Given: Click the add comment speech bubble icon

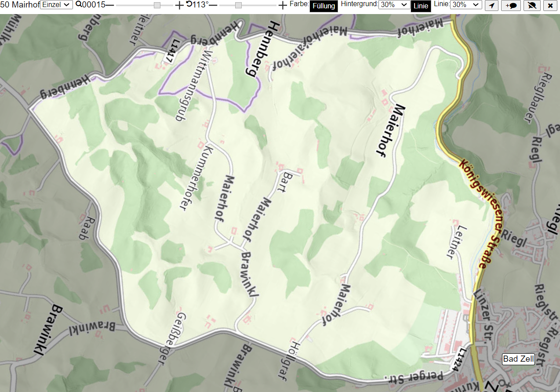Looking at the screenshot, I should (x=511, y=6).
